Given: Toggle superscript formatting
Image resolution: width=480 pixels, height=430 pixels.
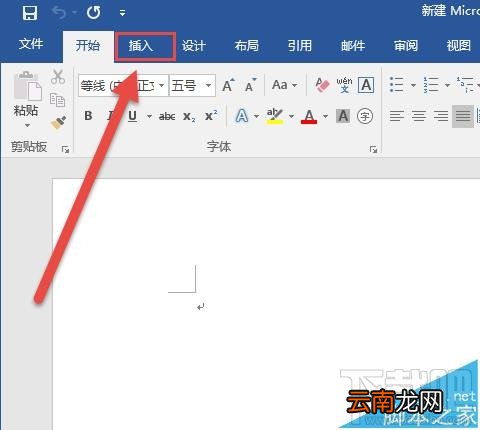Looking at the screenshot, I should 211,116.
